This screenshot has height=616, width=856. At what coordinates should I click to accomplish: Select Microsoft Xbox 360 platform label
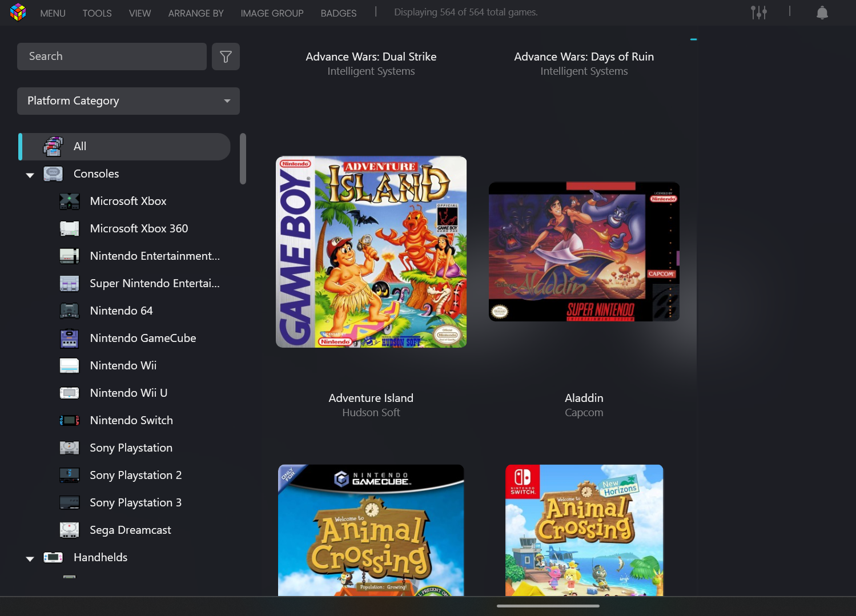coord(139,228)
